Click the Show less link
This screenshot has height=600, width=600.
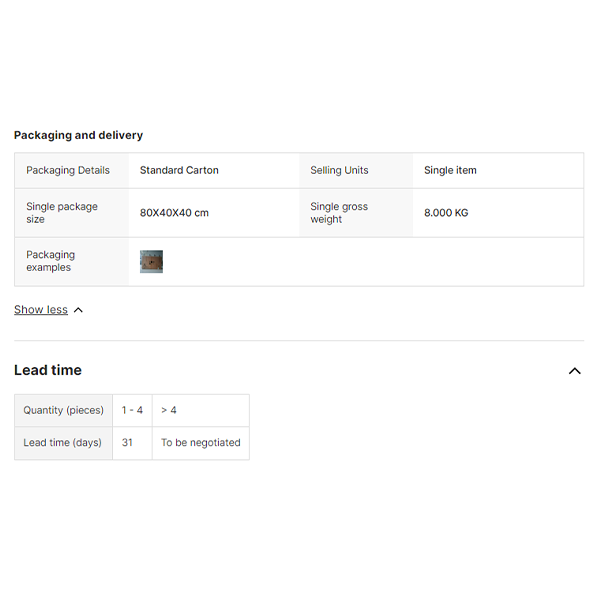[41, 310]
